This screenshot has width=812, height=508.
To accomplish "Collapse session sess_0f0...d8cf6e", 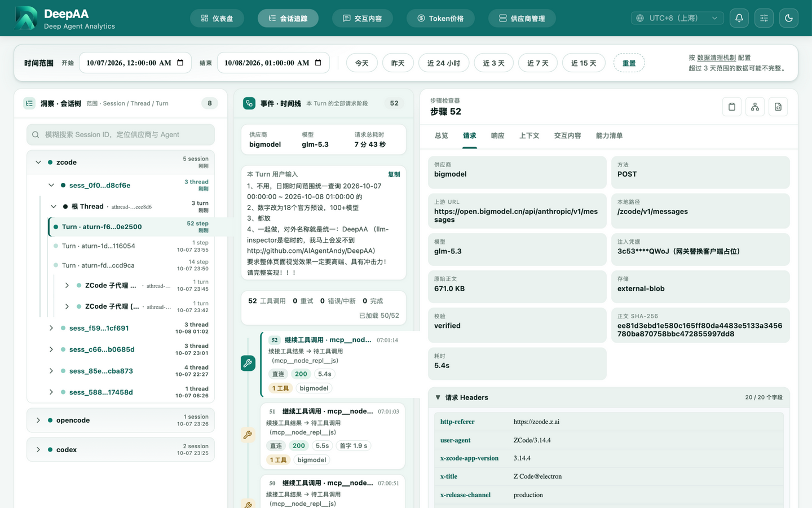I will [x=51, y=185].
